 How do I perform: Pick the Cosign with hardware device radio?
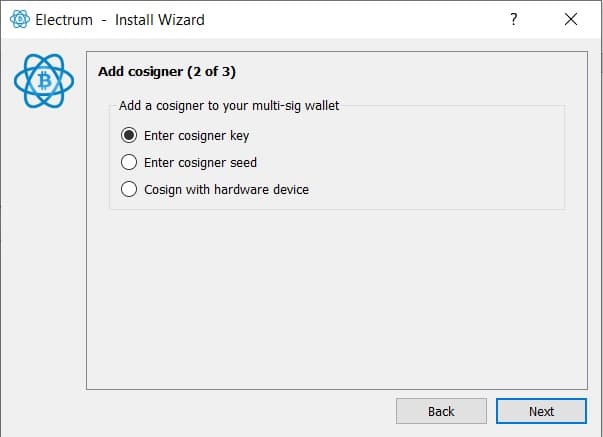pyautogui.click(x=129, y=189)
